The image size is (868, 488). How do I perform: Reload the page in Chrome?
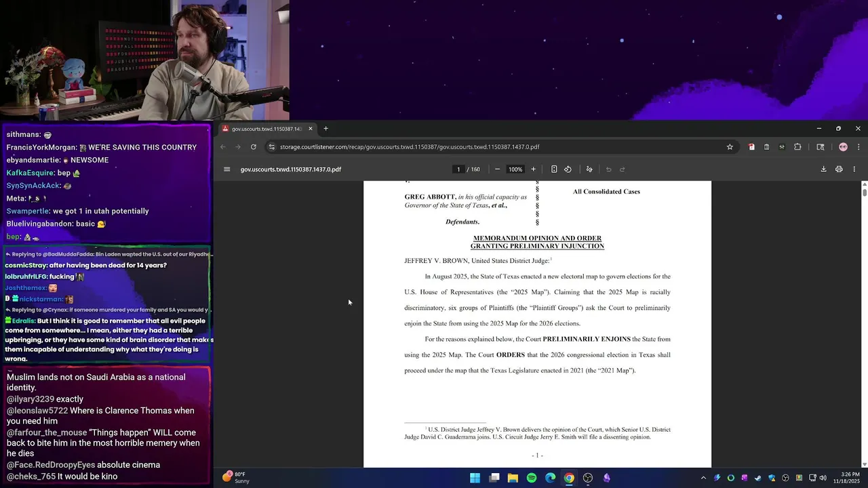pyautogui.click(x=254, y=147)
